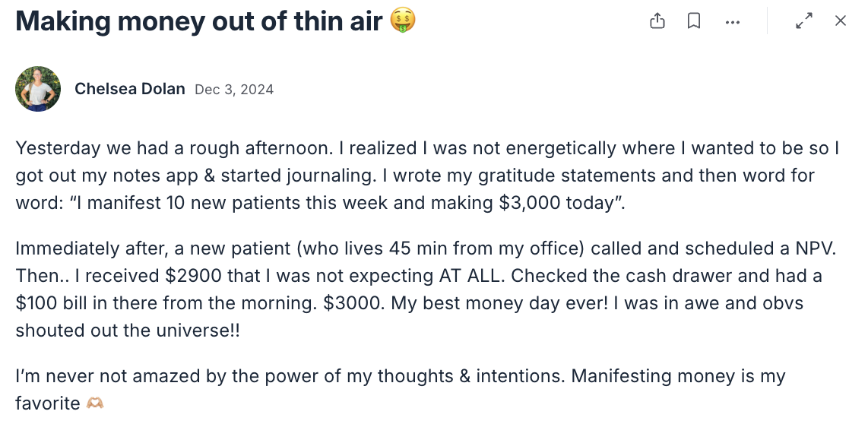
Task: Click the money-mouth emoji in the title
Action: pos(402,21)
